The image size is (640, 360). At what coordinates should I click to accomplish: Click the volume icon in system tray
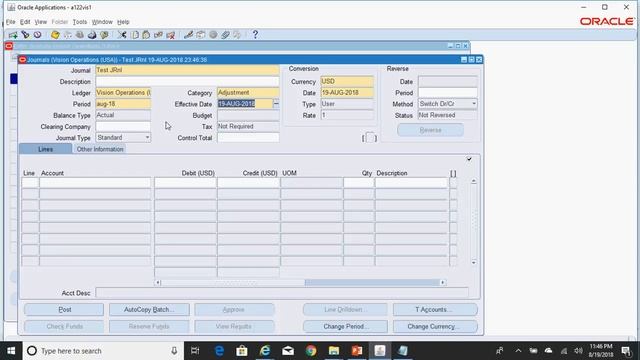(x=578, y=351)
